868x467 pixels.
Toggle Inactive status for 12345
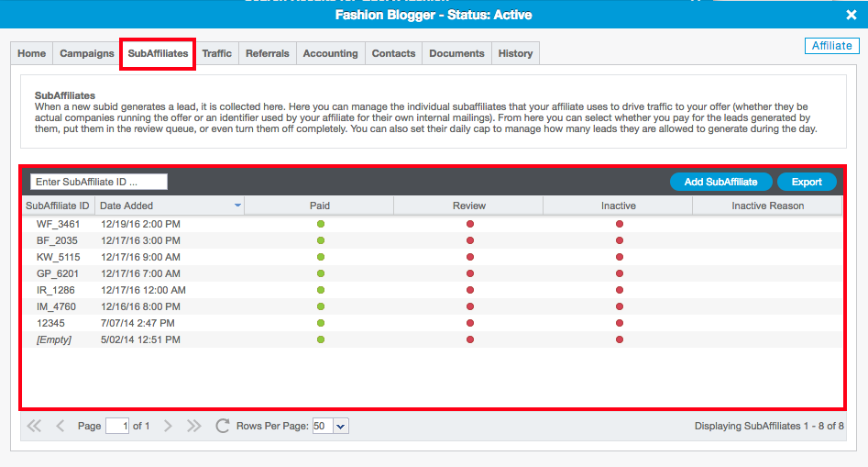coord(620,323)
